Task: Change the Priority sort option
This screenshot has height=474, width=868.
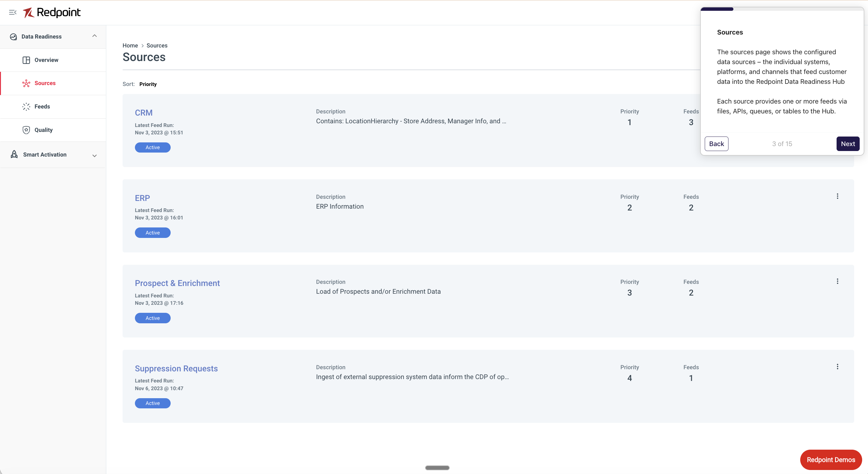Action: tap(148, 84)
